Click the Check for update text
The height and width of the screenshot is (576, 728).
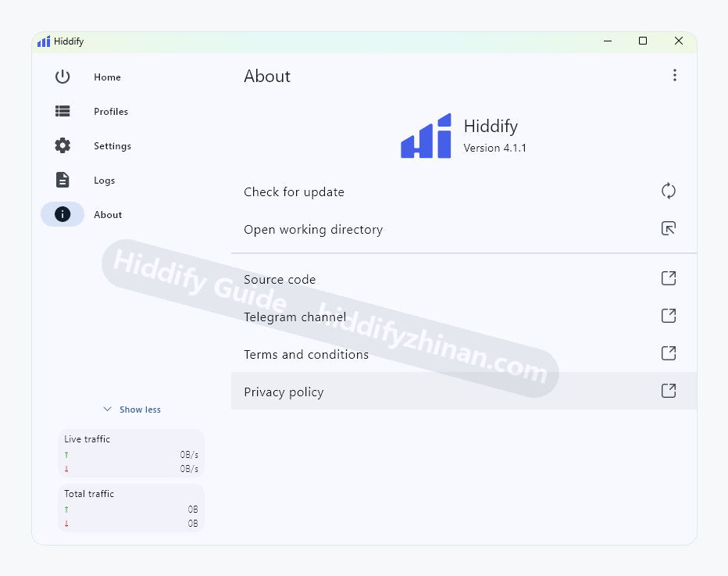[x=294, y=191]
